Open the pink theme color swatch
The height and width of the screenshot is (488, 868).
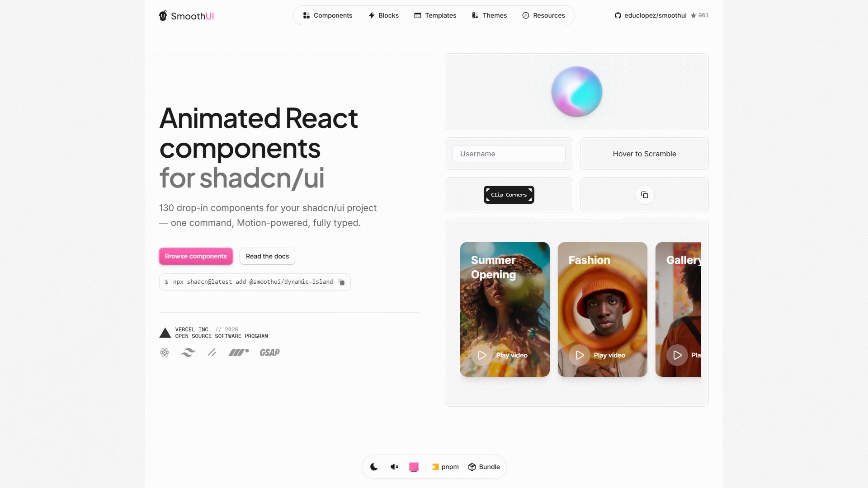(414, 467)
